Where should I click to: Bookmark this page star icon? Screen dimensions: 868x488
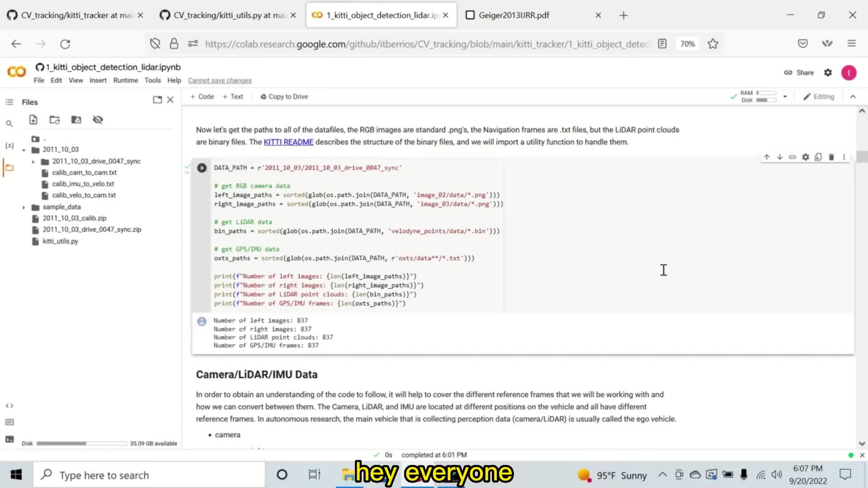[x=713, y=44]
